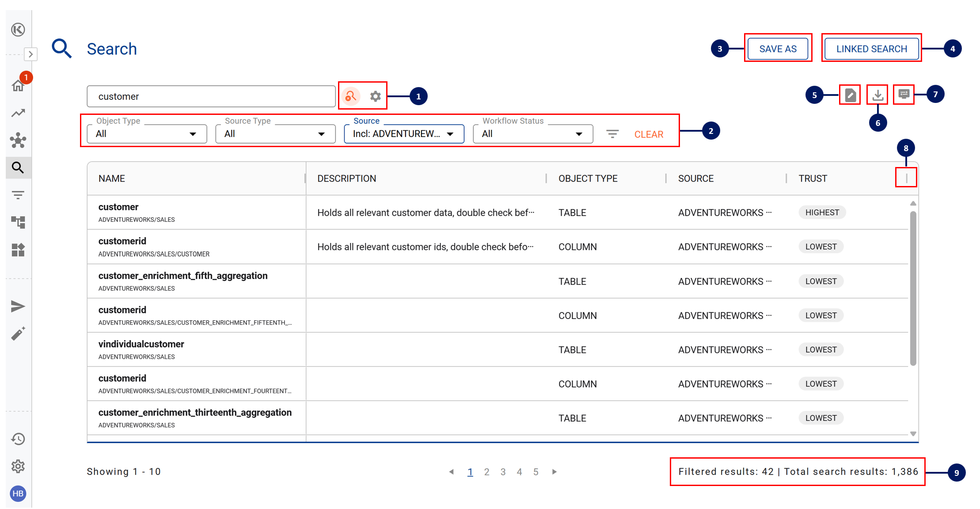Go to next page with right arrow

point(555,472)
